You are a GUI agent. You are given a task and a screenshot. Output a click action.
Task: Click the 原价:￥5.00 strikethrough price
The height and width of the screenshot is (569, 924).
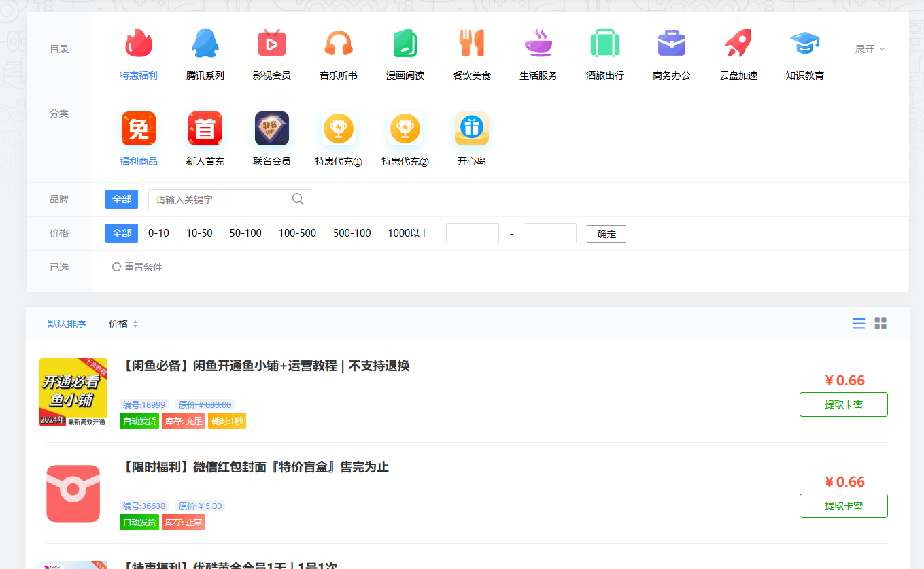pos(200,506)
